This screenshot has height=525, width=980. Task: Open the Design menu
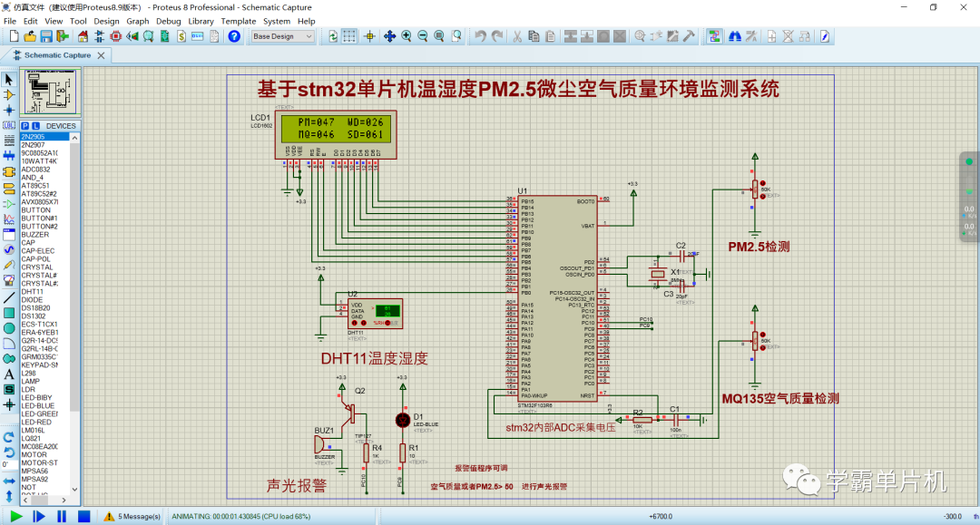click(x=106, y=21)
